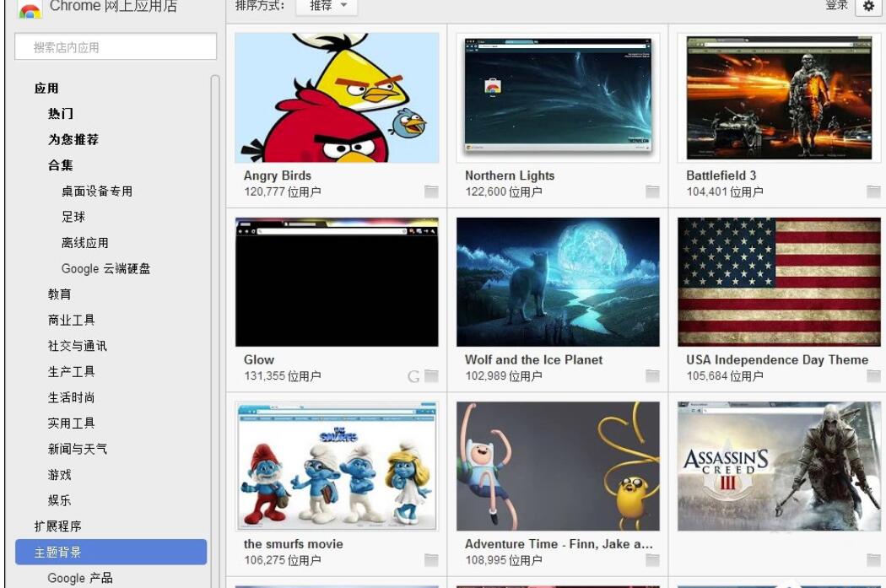Click the 122,600 位用户 count text
Viewport: 886px width, 588px height.
point(504,192)
